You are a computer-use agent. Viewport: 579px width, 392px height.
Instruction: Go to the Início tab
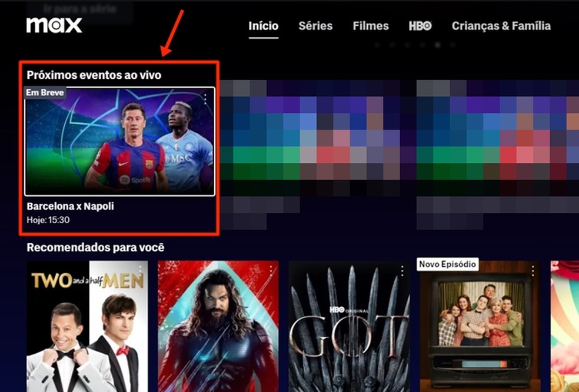(x=263, y=26)
